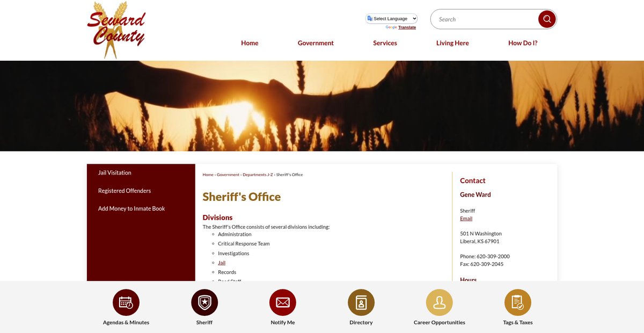Click the Notify Me label
Viewport: 644px width, 333px height.
tap(283, 322)
